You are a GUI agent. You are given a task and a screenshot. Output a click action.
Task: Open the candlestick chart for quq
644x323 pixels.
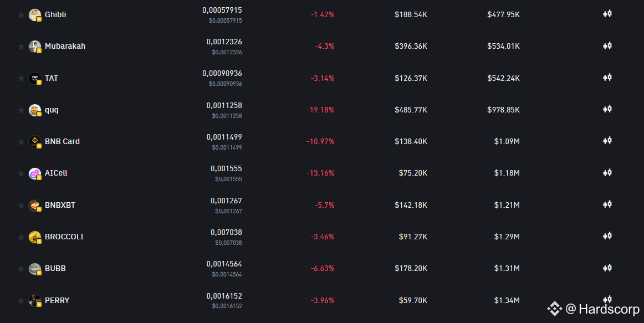[x=607, y=109]
